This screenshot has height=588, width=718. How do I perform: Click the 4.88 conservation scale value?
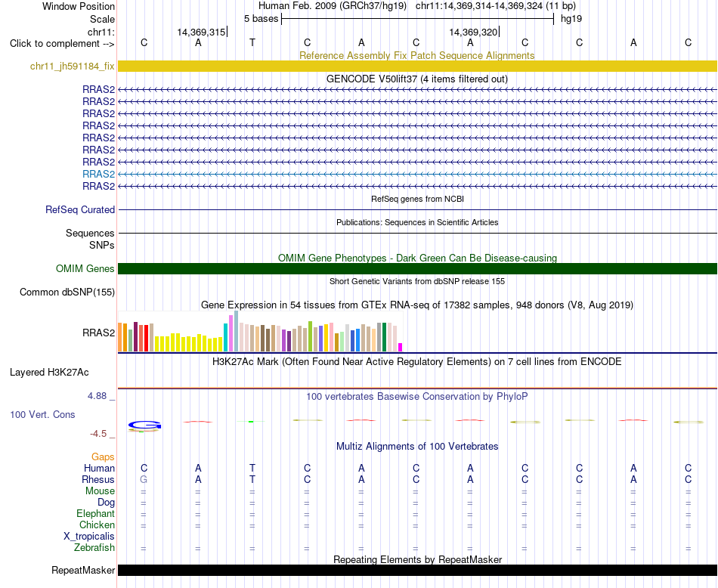coord(97,396)
